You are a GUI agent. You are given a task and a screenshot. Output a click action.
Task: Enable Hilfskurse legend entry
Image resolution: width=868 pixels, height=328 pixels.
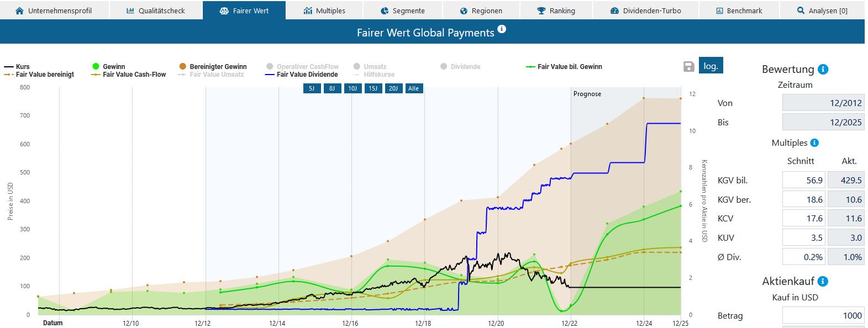click(373, 74)
